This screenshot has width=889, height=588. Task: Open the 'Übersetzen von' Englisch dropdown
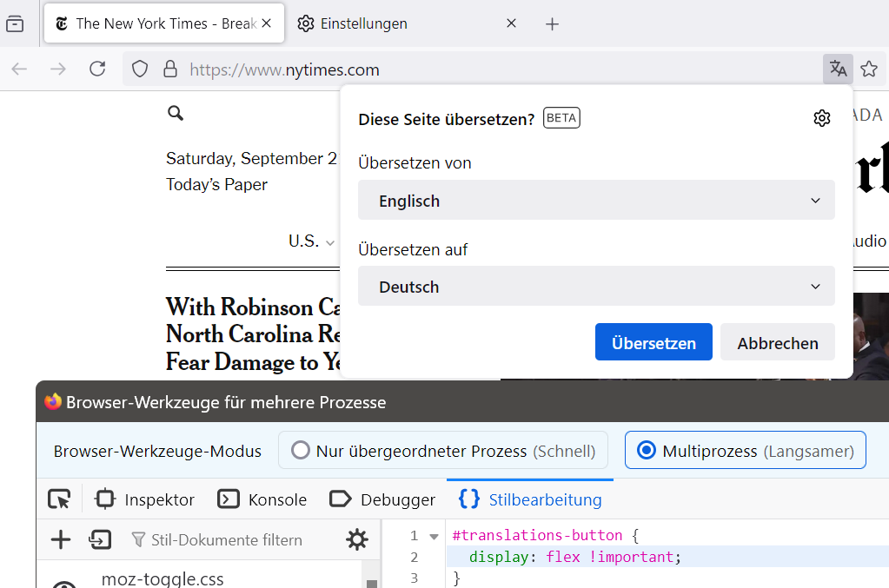pos(596,201)
